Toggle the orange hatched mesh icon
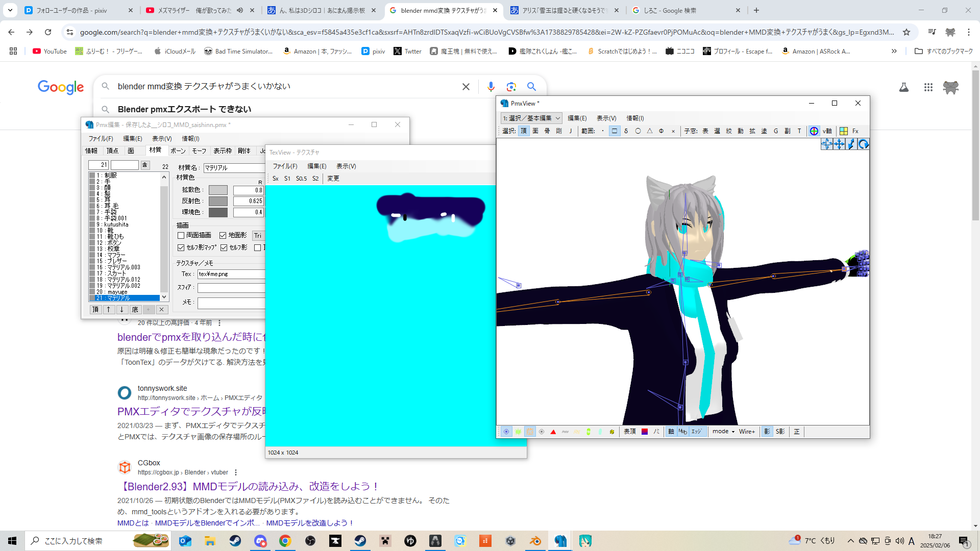The width and height of the screenshot is (980, 551). 530,432
